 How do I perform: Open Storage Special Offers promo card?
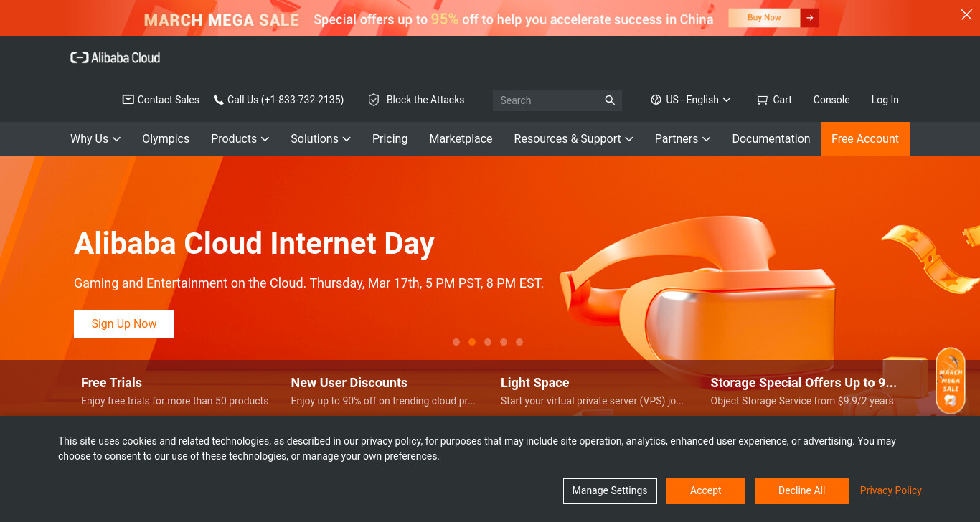(x=804, y=391)
